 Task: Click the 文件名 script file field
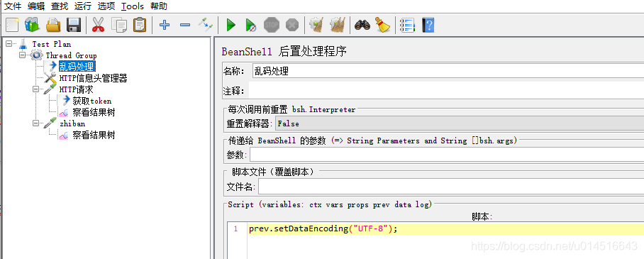point(451,187)
